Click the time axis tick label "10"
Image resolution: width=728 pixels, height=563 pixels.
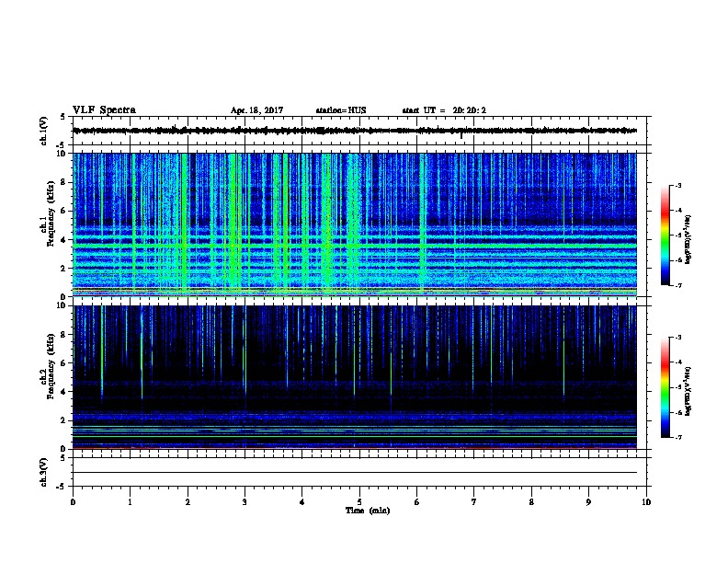pos(646,502)
